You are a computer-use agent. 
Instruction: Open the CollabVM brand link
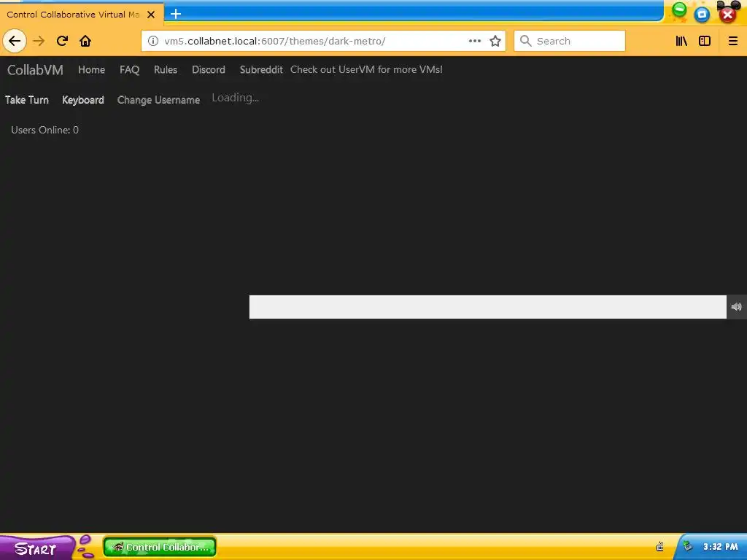[35, 70]
